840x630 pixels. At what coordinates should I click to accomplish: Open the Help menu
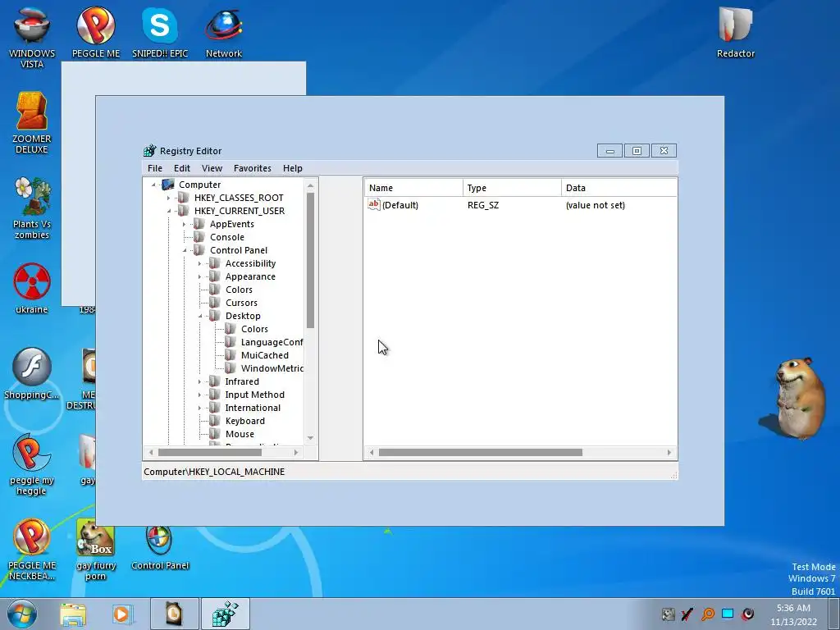click(293, 168)
